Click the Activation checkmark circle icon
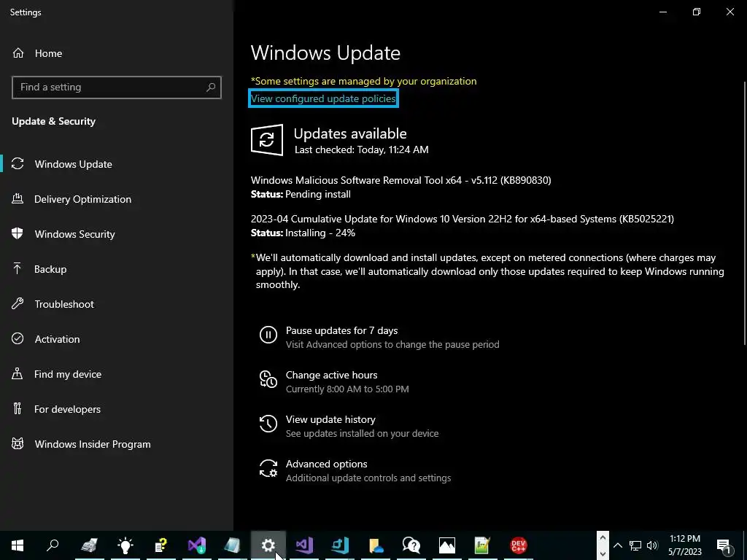The height and width of the screenshot is (560, 747). click(x=18, y=338)
